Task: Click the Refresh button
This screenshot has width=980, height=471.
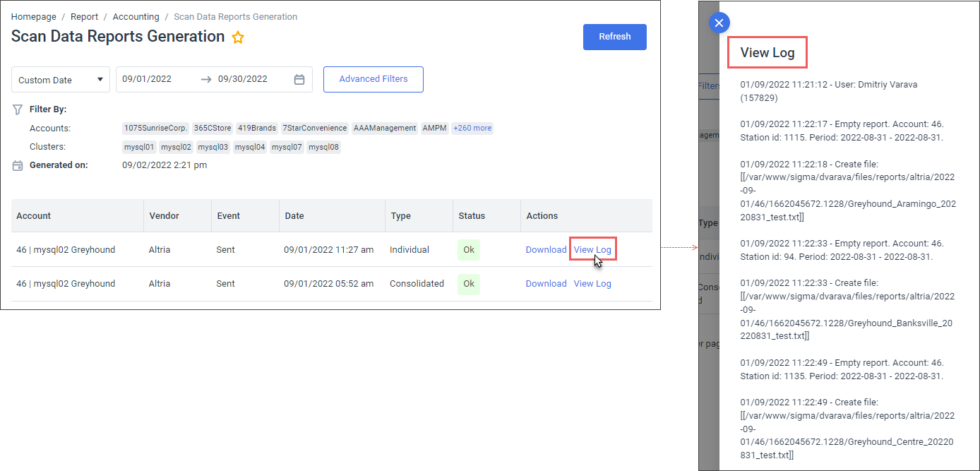Action: point(614,37)
